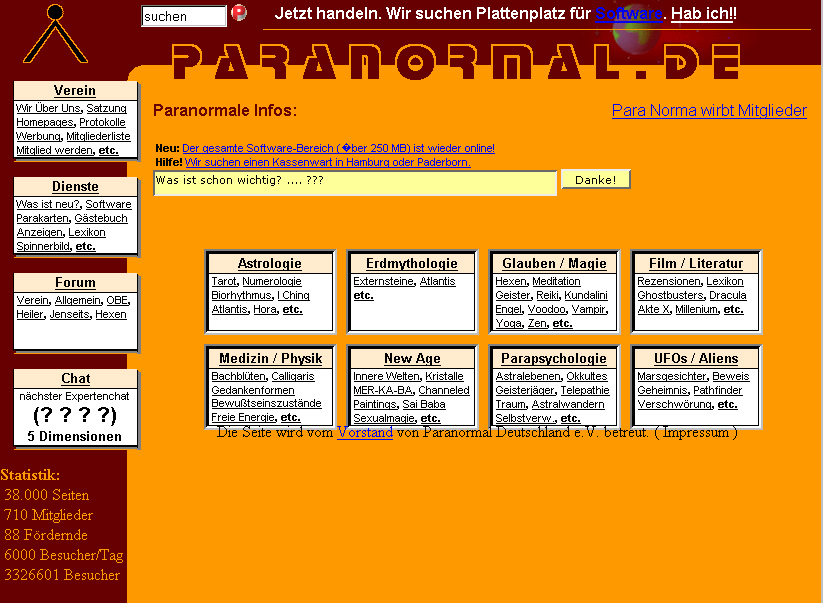The width and height of the screenshot is (823, 603).
Task: Open the 'Telepathie' link
Action: (585, 390)
